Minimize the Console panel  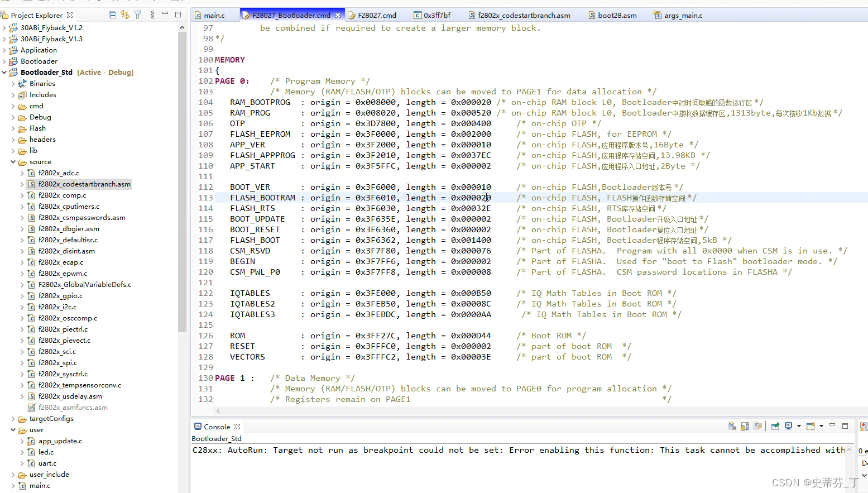pyautogui.click(x=832, y=425)
